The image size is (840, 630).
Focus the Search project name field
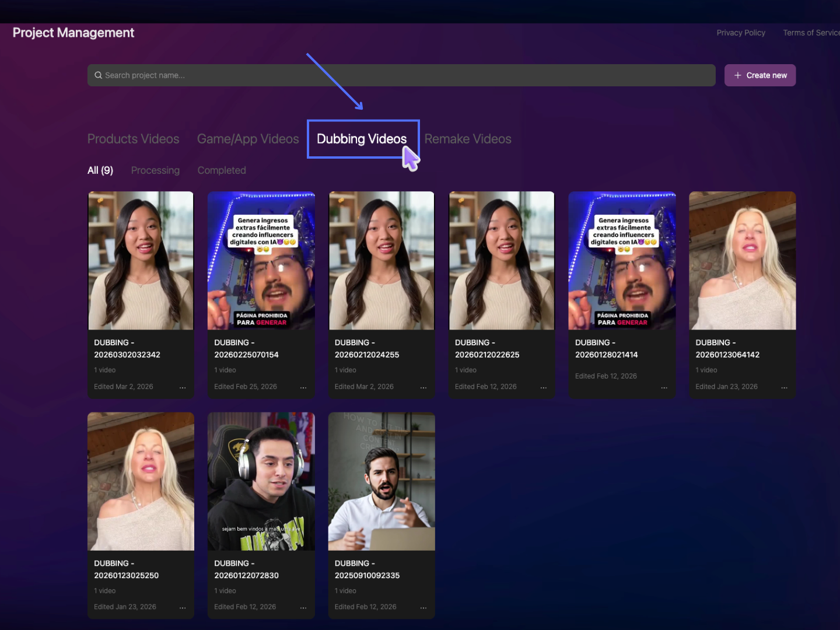402,75
